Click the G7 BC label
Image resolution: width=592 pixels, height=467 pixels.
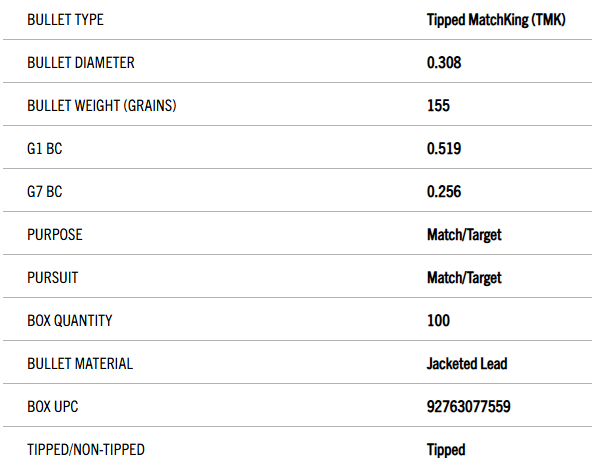pos(45,192)
